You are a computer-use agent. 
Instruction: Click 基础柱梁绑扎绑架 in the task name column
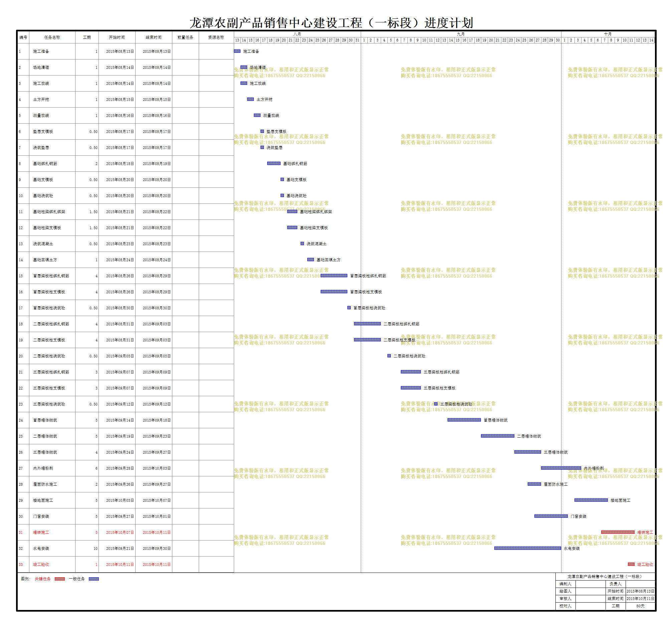[x=49, y=212]
